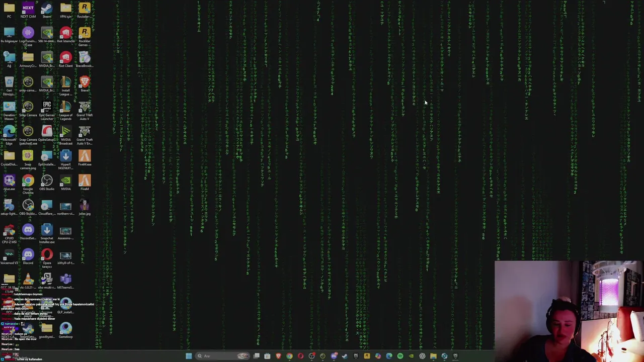Viewport: 644px width, 362px height.
Task: Select the Assassins video file thumbnail
Action: 65,232
